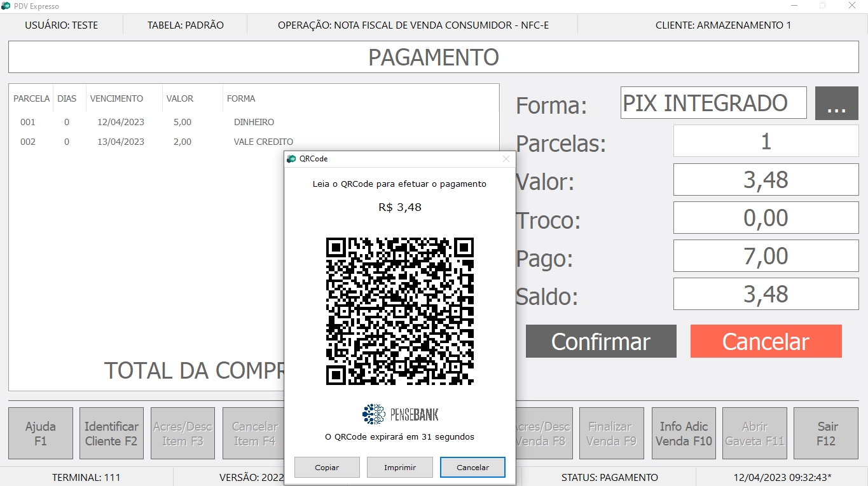Screen dimensions: 868x486
Task: Select parcela 002 row VALE CREDITO
Action: tap(254, 142)
